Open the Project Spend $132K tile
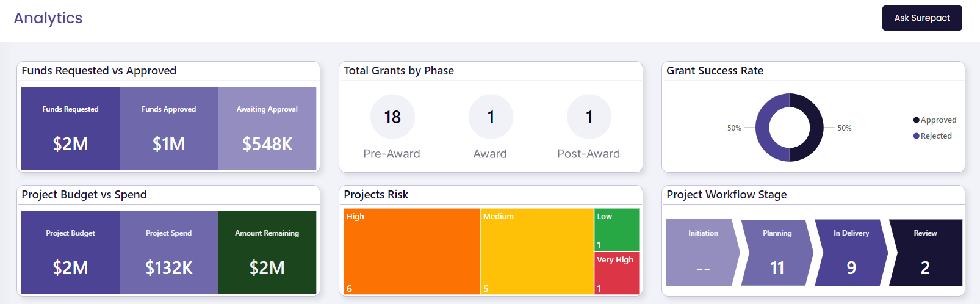The height and width of the screenshot is (304, 980). pyautogui.click(x=169, y=253)
